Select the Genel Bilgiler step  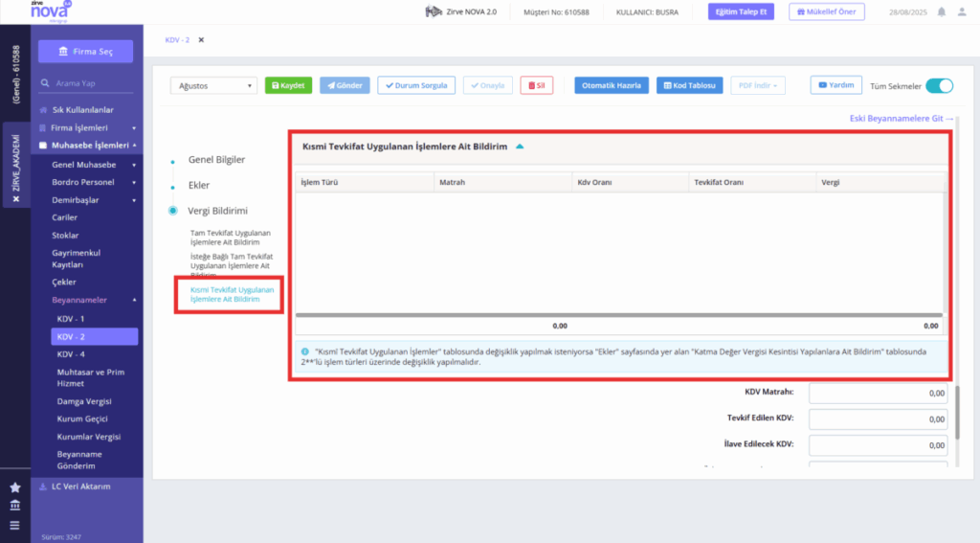point(216,160)
